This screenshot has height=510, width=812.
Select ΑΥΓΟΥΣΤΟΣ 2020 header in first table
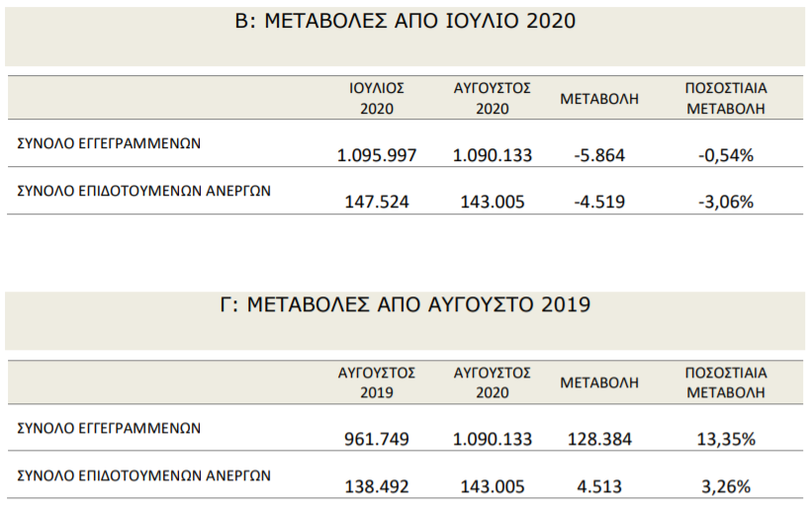click(493, 99)
